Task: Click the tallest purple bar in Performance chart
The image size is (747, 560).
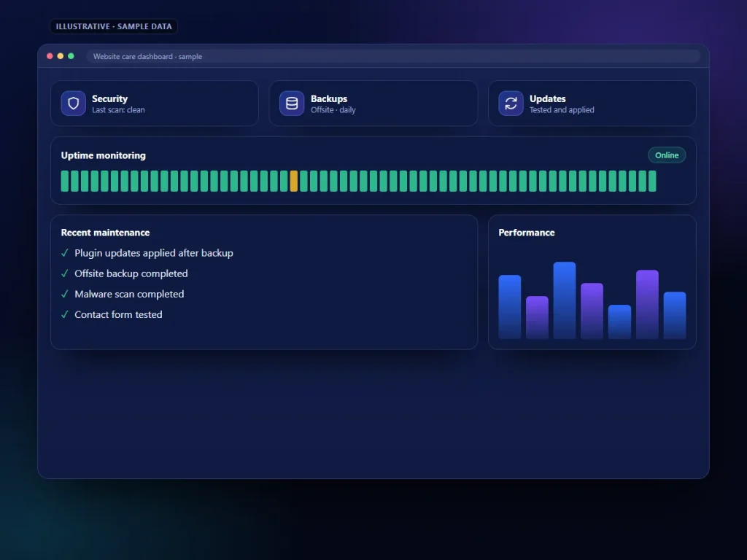Action: pyautogui.click(x=647, y=305)
